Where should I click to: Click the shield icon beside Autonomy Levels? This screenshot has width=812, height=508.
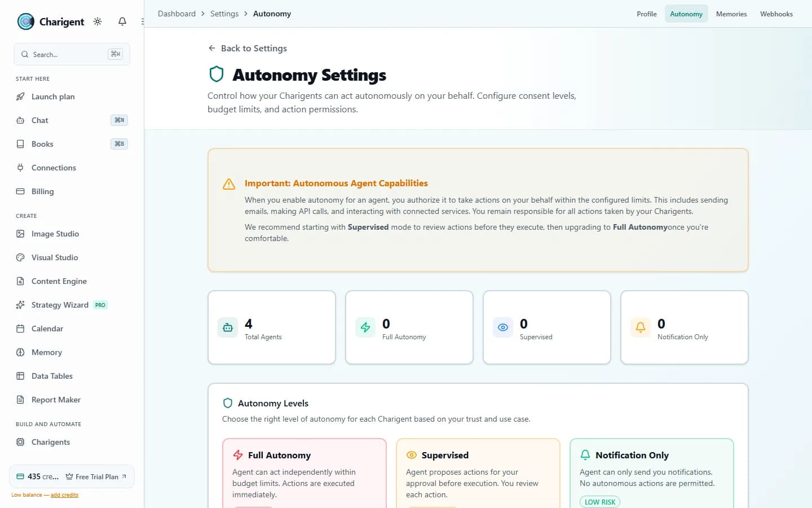[x=228, y=403]
